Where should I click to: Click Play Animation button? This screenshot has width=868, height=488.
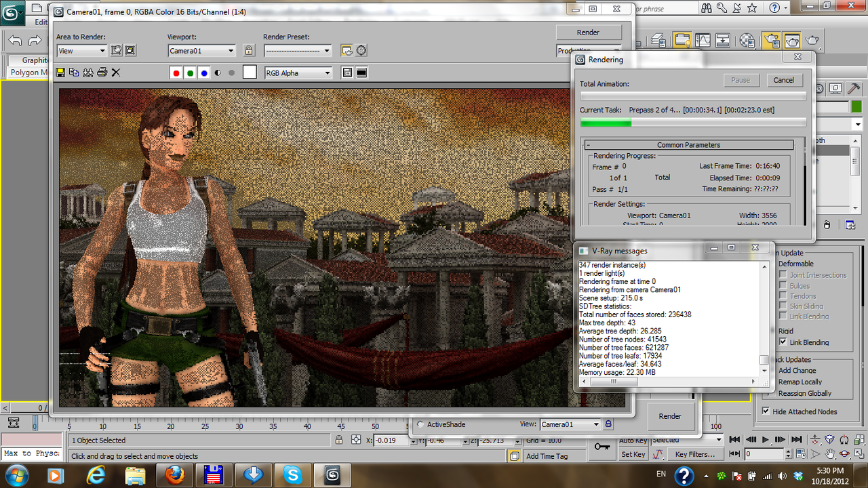coord(765,439)
